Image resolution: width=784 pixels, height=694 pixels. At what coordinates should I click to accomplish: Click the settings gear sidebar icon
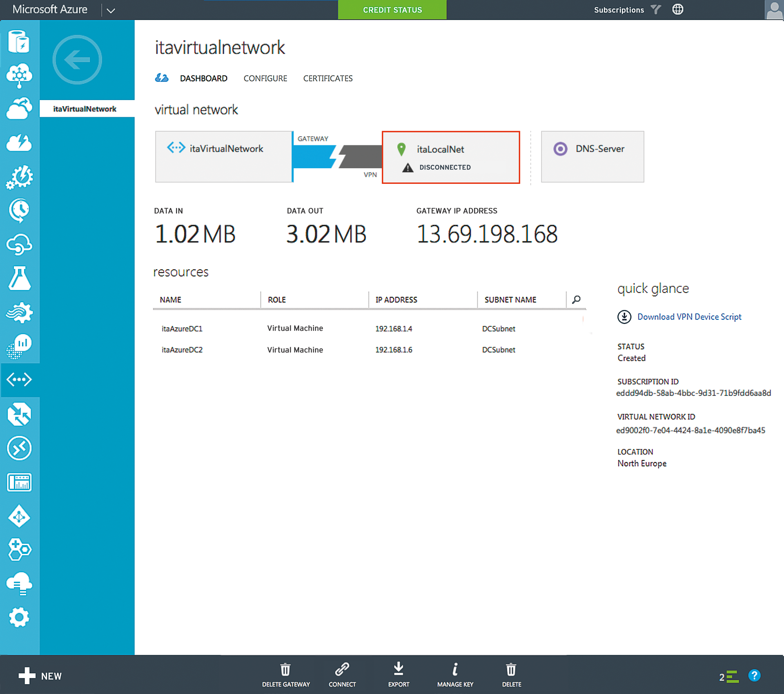point(19,617)
